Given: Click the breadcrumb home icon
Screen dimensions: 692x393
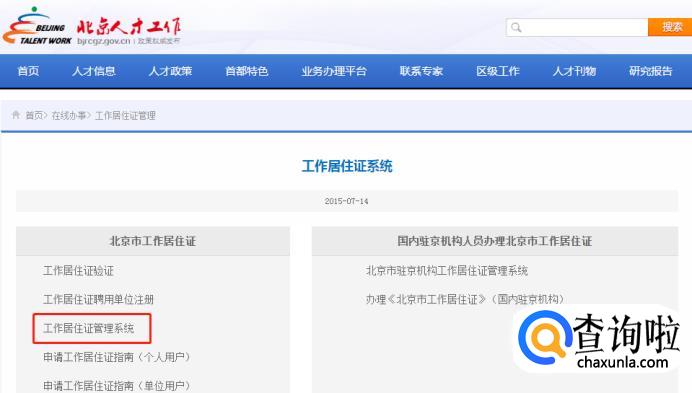Looking at the screenshot, I should pos(16,115).
